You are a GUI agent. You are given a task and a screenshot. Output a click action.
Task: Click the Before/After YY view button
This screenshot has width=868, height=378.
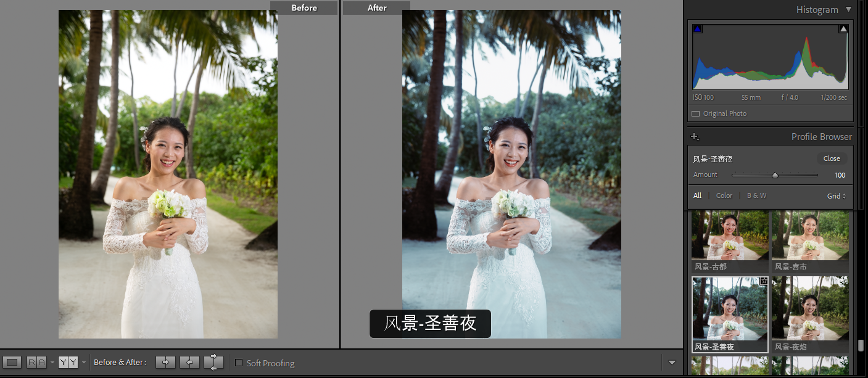pos(68,363)
